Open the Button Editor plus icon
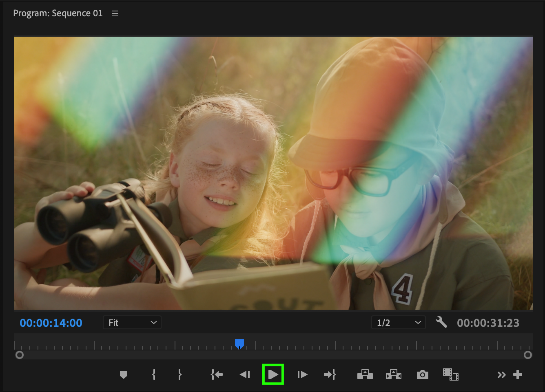This screenshot has height=392, width=545. (x=518, y=374)
